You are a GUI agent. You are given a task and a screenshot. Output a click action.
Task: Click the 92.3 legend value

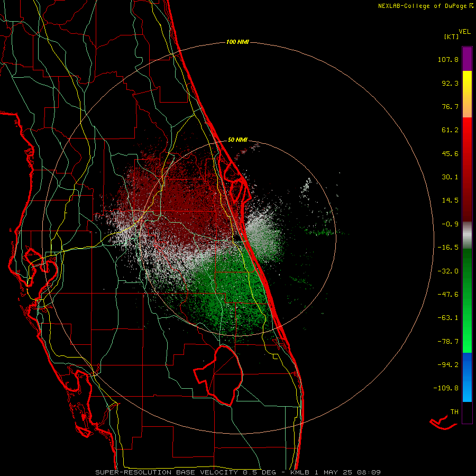tap(450, 83)
